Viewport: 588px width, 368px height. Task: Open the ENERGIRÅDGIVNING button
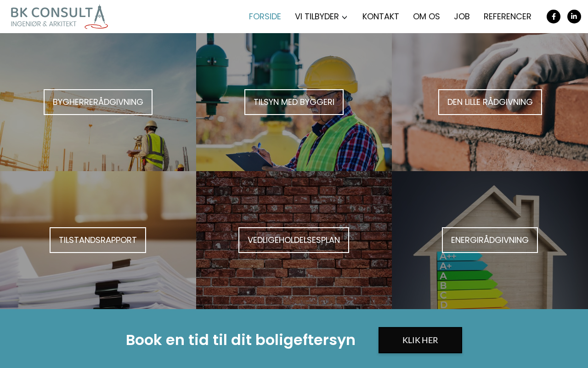(490, 240)
